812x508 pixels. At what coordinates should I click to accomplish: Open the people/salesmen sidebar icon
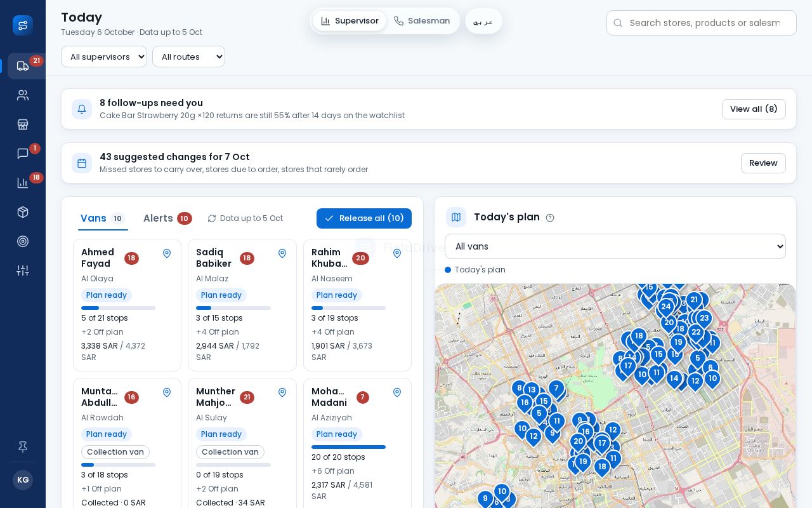(x=23, y=95)
